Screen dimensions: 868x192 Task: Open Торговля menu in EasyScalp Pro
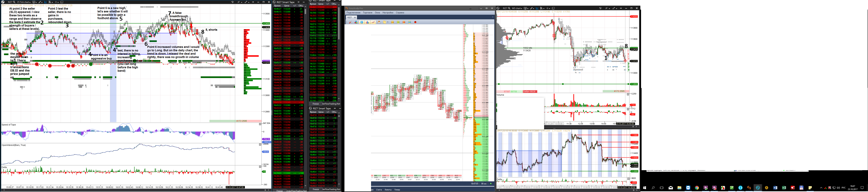(x=368, y=13)
